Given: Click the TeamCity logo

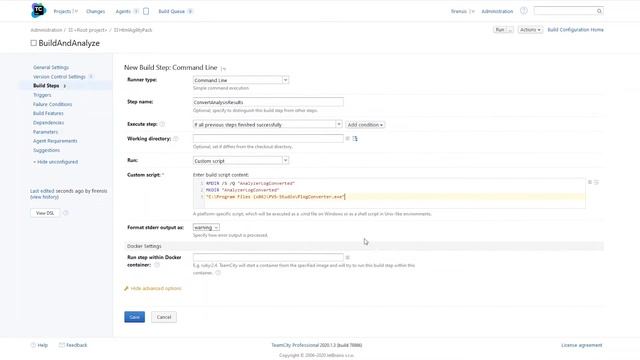Looking at the screenshot, I should (39, 10).
